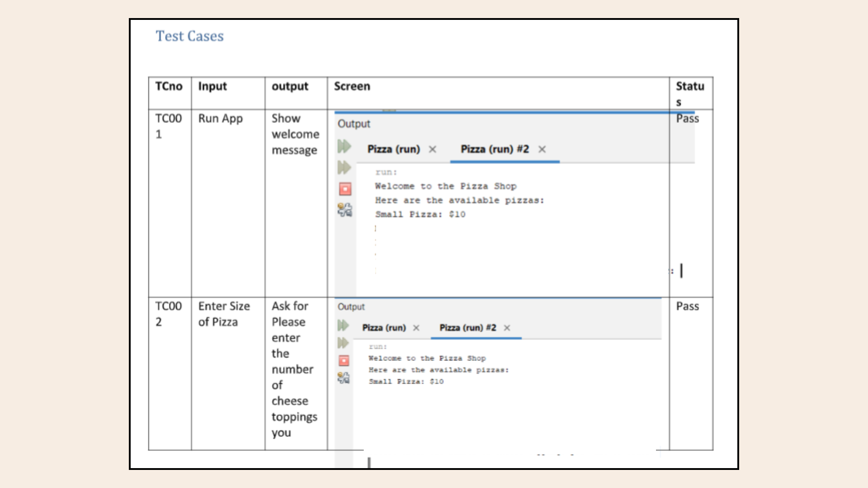868x488 pixels.
Task: Click the run: line in the TC001 console
Action: click(386, 172)
